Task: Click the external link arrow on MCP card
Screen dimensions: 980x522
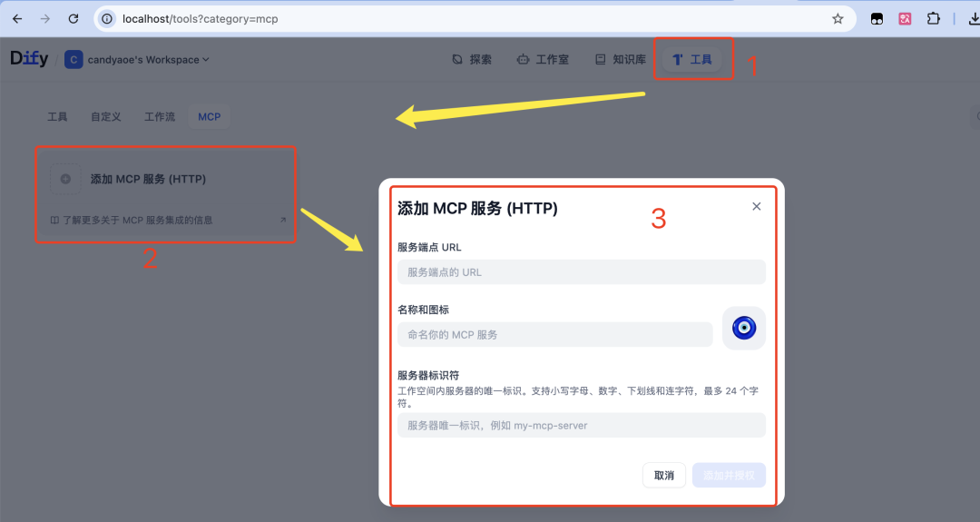Action: 283,220
